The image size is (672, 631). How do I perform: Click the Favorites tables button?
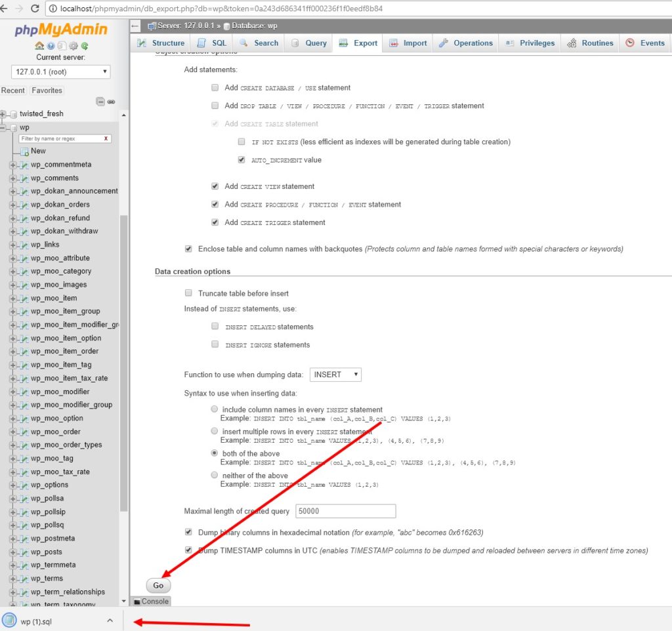coord(47,91)
